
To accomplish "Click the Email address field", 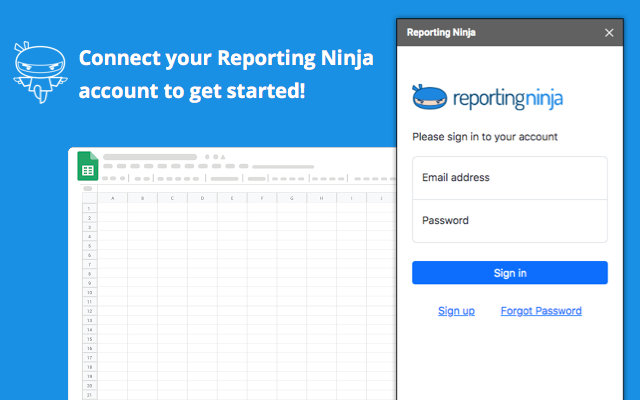I will click(x=510, y=178).
